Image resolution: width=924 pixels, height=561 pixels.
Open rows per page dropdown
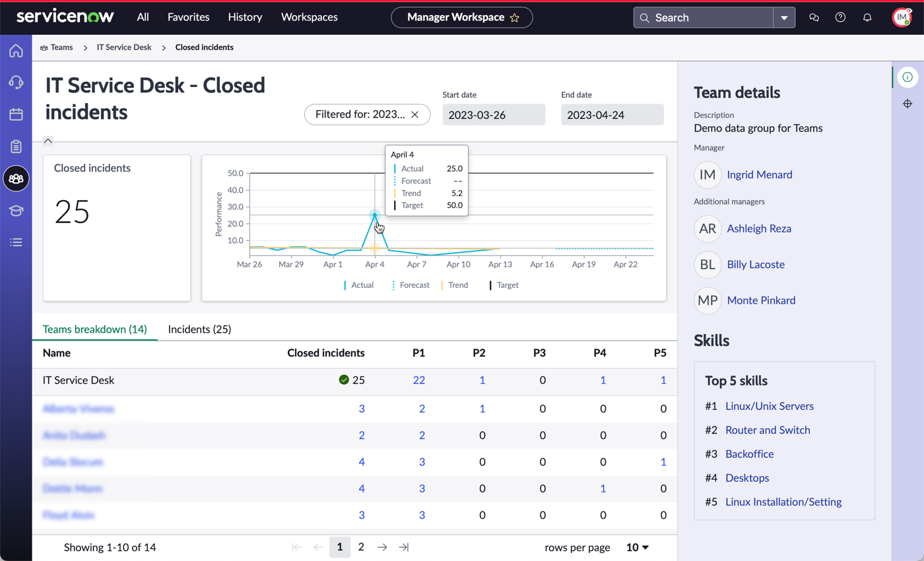point(638,547)
